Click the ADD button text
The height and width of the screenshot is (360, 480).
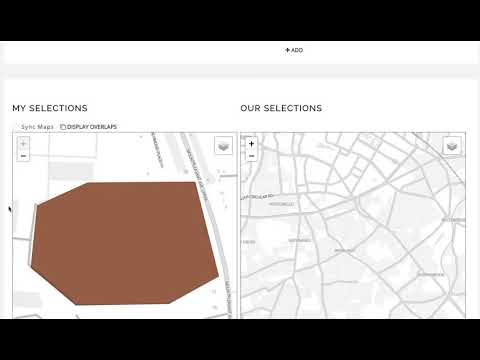click(x=297, y=50)
